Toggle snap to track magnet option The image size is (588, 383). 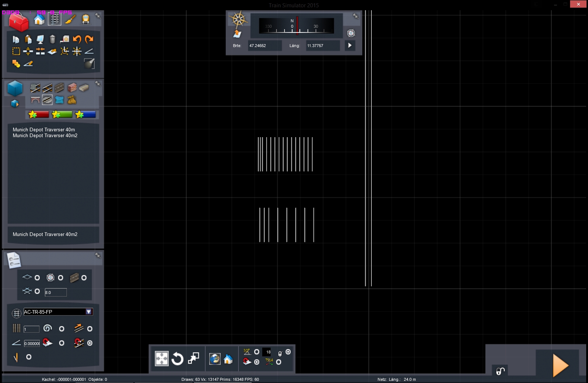tap(90, 343)
